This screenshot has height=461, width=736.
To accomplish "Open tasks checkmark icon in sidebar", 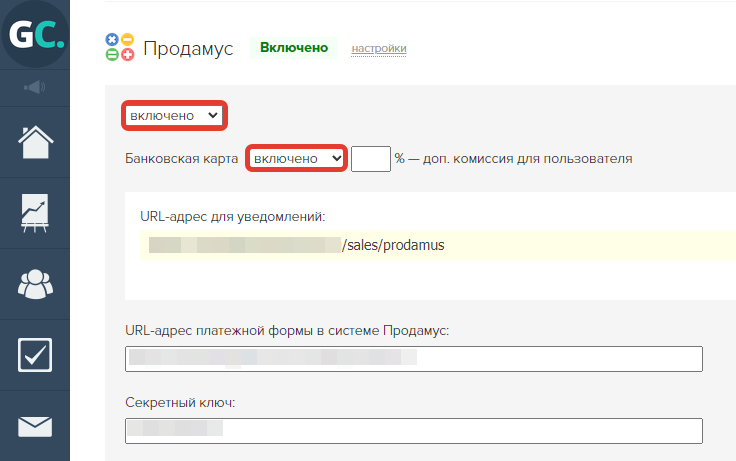I will click(x=35, y=355).
